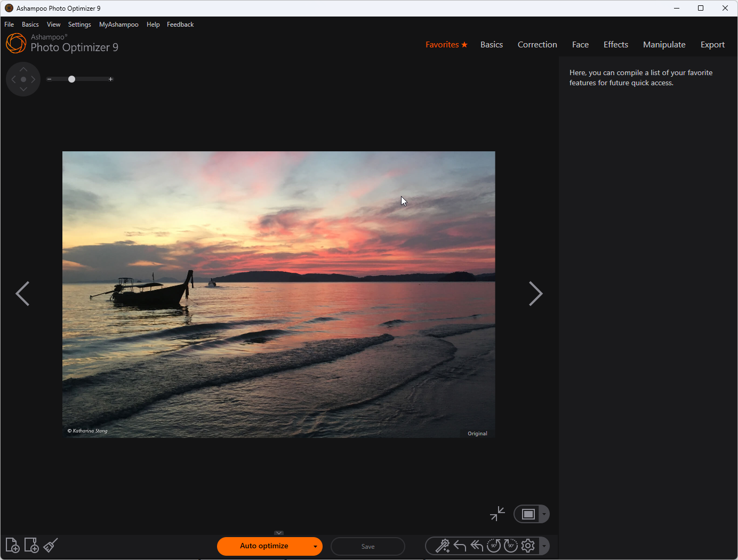The image size is (738, 560).
Task: Open the view mode dropdown arrow
Action: point(544,514)
